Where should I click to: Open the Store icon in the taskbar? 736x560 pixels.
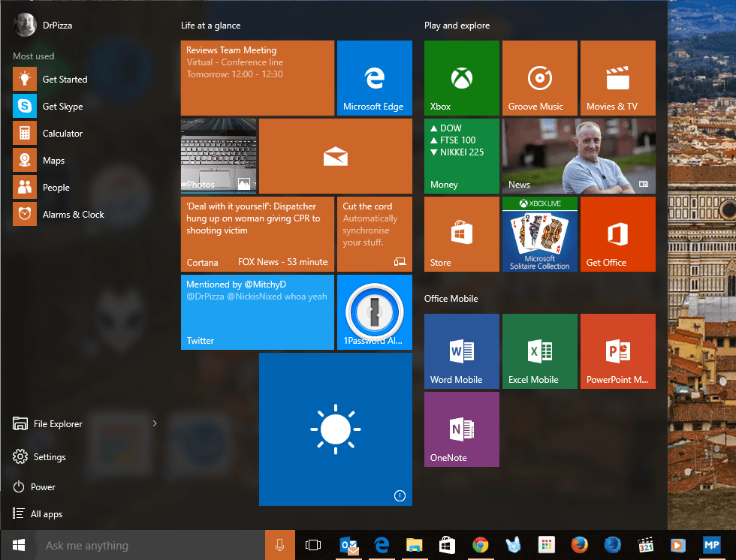coord(447,545)
